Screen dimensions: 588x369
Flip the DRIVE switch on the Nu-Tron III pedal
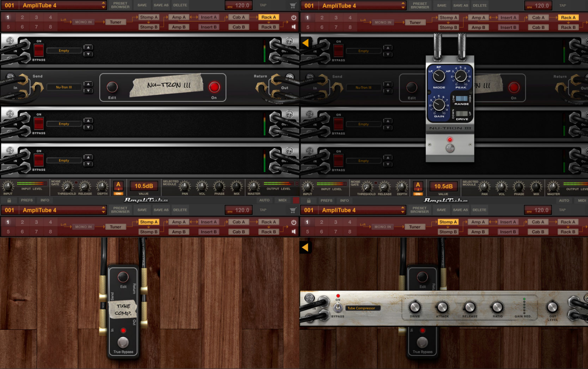pos(462,114)
